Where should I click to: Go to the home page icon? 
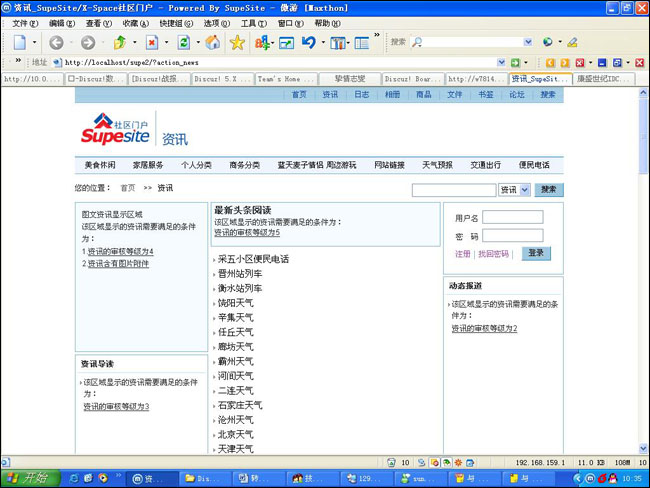pyautogui.click(x=213, y=42)
